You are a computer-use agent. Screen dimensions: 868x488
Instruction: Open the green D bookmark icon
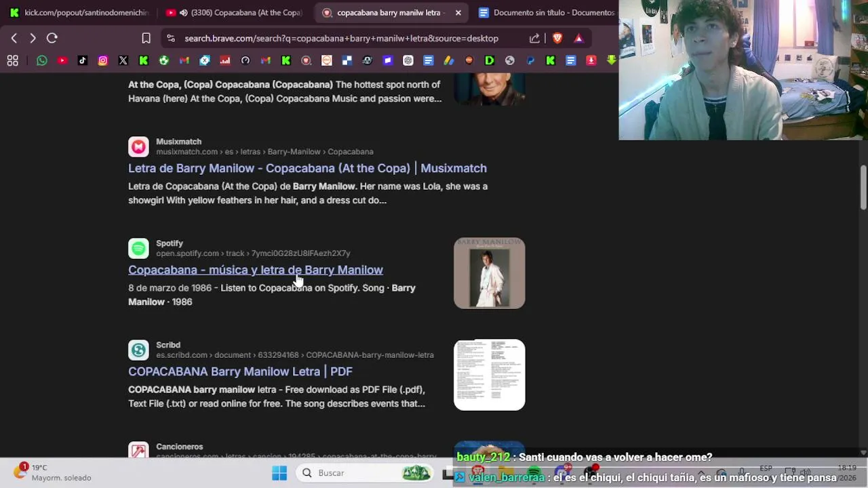click(x=490, y=60)
